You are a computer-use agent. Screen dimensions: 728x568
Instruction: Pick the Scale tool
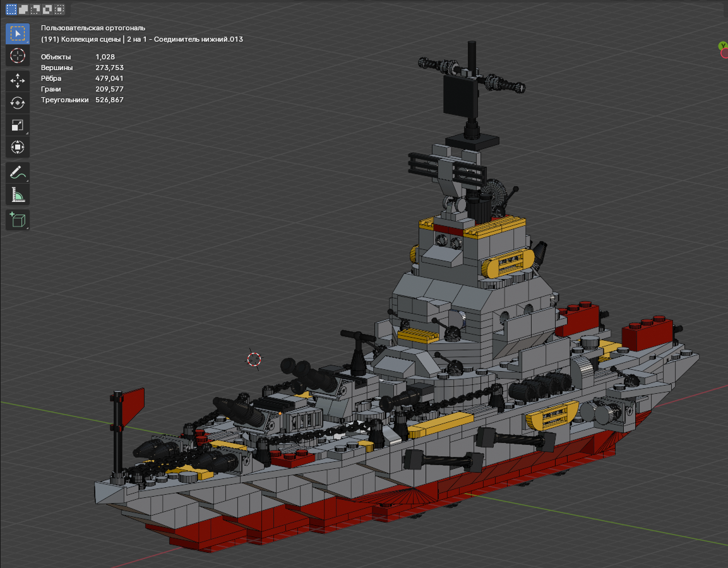click(18, 125)
